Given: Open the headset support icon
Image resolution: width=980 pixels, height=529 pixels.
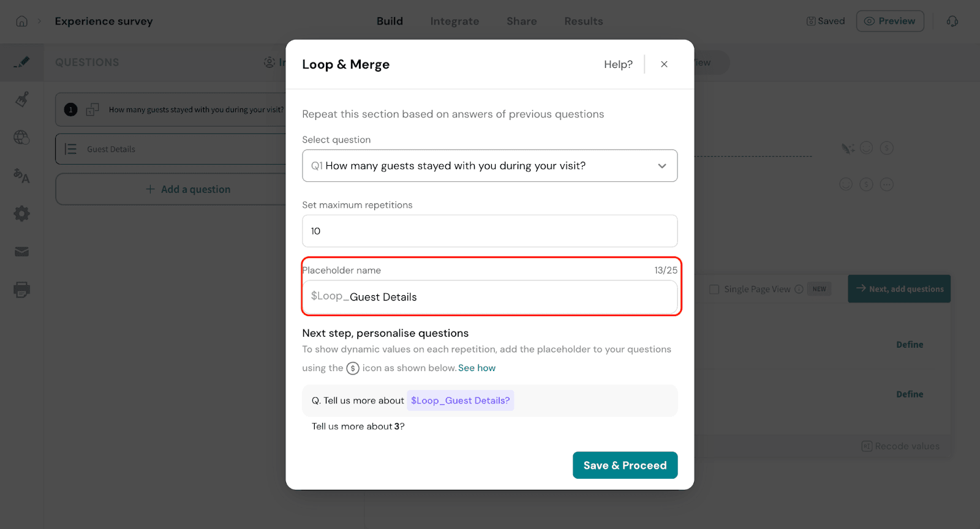Looking at the screenshot, I should click(x=952, y=21).
